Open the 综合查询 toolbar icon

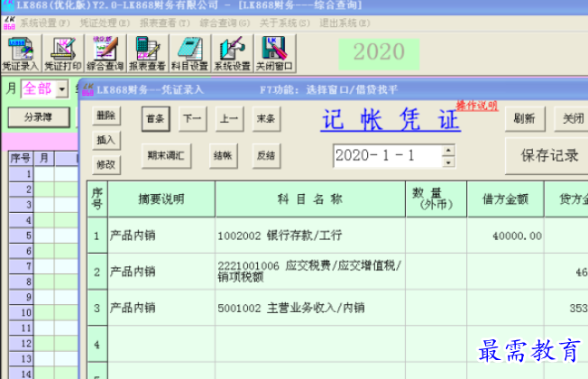coord(106,53)
